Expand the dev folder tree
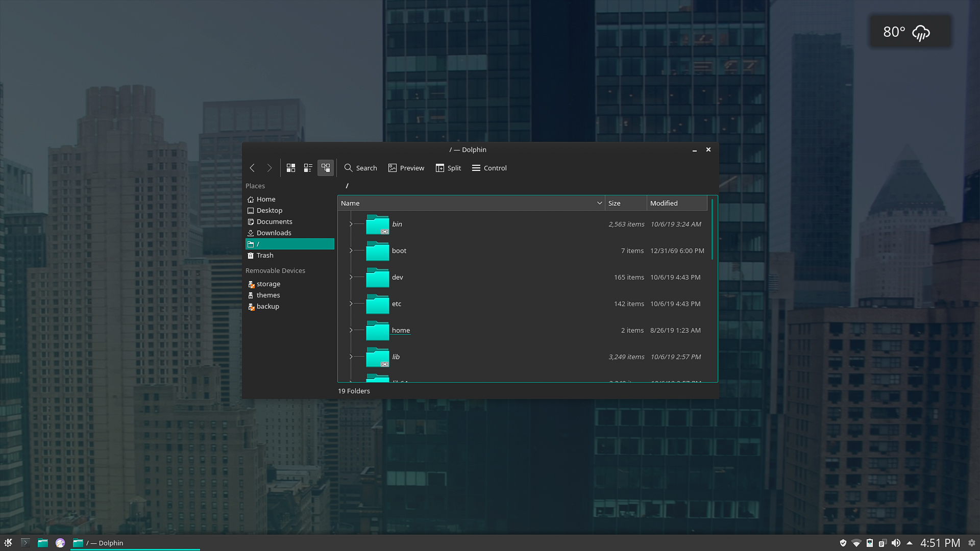This screenshot has width=980, height=551. coord(351,277)
